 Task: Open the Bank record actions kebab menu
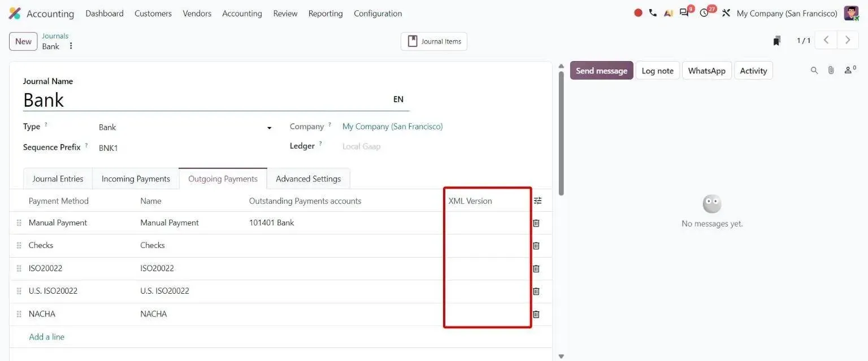click(x=71, y=46)
